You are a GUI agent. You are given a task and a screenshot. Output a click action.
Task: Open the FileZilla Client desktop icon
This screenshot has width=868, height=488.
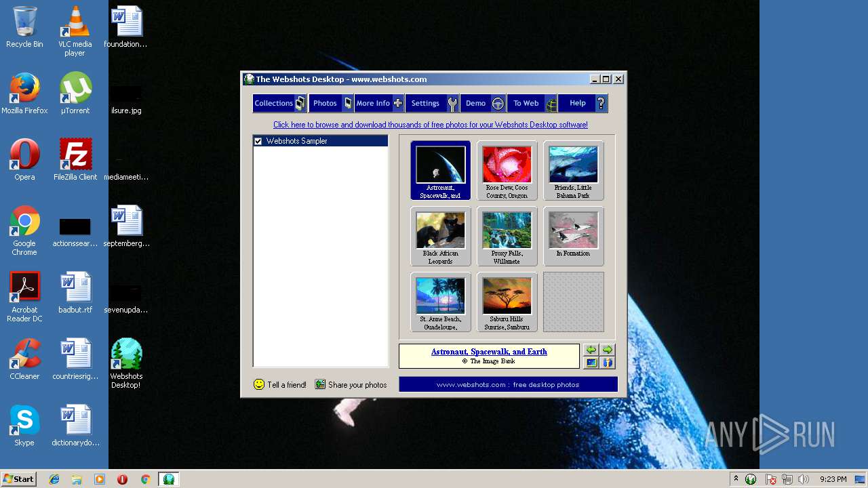pos(75,161)
